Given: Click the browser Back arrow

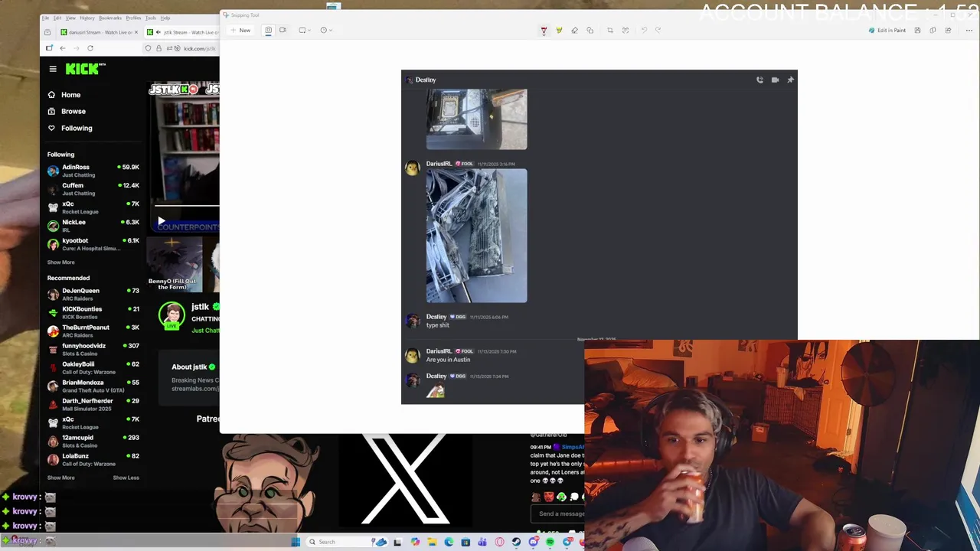Looking at the screenshot, I should click(63, 48).
